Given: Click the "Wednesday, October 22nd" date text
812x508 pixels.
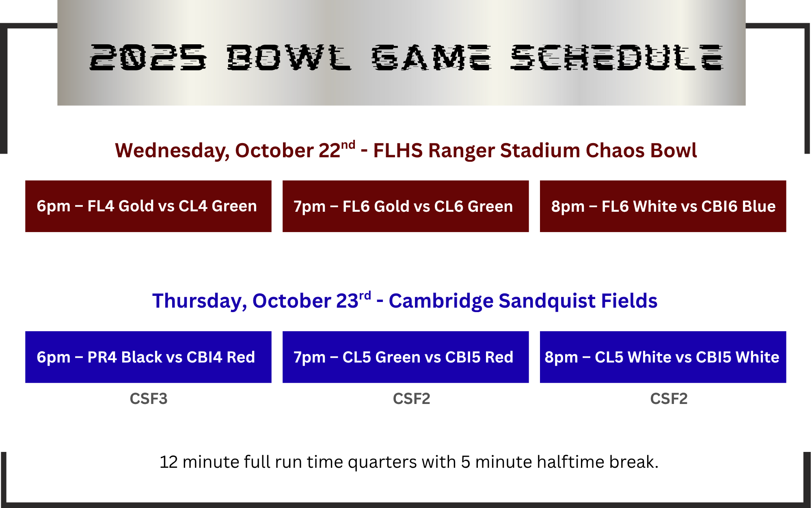Looking at the screenshot, I should coord(235,151).
